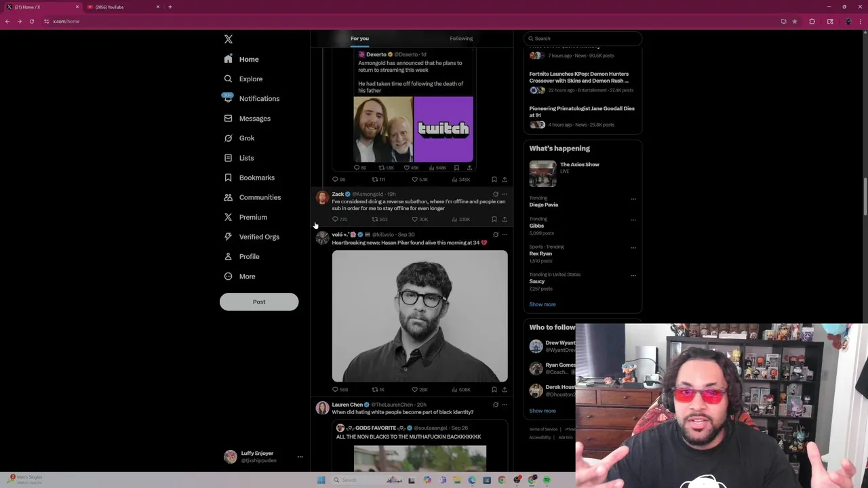
Task: Click the X logo in the sidebar
Action: tap(229, 39)
